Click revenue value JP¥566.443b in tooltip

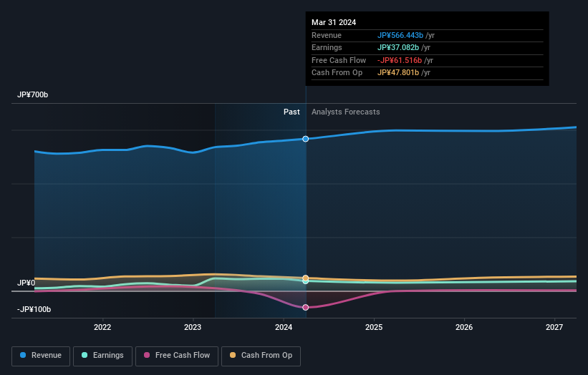tap(400, 35)
